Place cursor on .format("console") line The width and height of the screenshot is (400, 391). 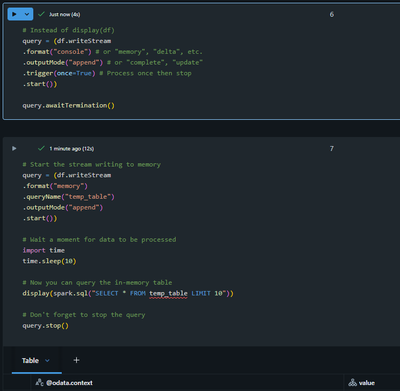point(112,52)
